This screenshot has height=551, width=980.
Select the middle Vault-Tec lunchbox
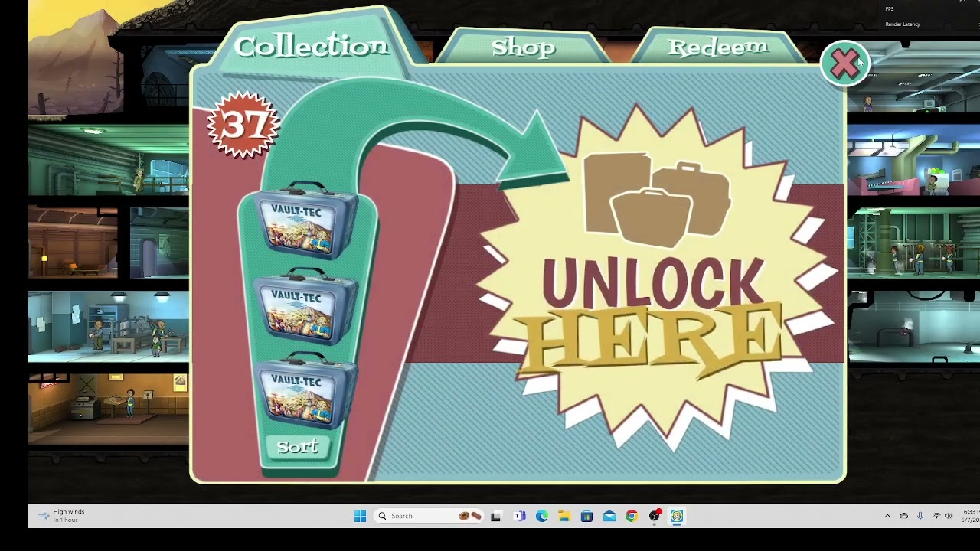tap(306, 305)
